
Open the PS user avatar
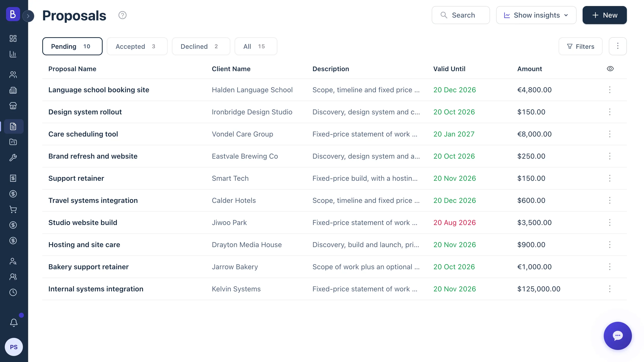point(14,347)
